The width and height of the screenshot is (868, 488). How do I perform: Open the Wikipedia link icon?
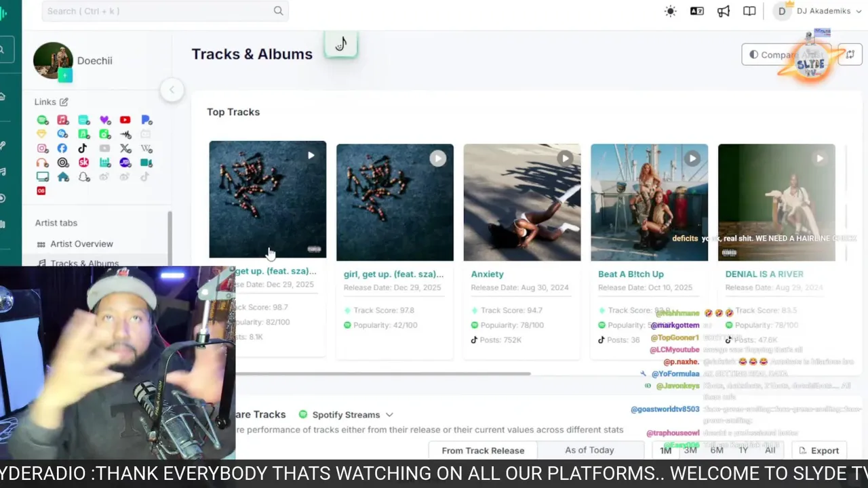coord(146,148)
